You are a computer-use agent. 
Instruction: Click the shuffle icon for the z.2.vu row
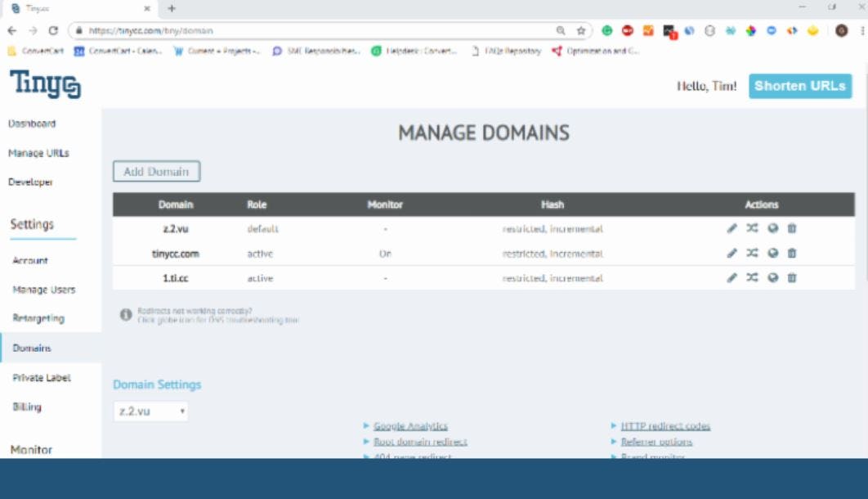coord(753,230)
